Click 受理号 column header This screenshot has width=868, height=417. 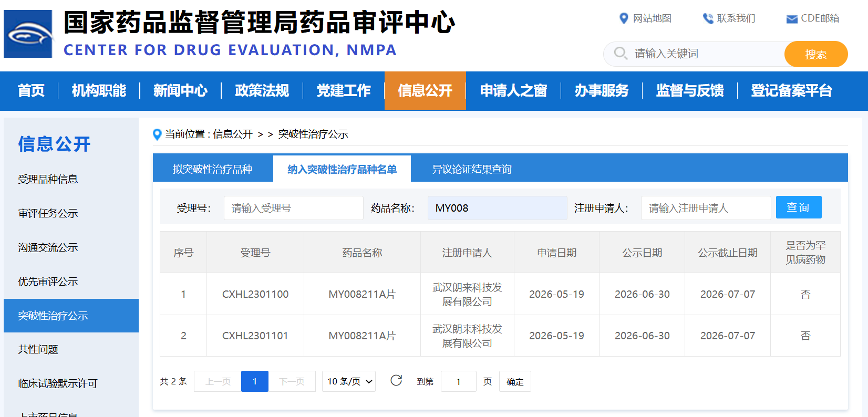point(255,253)
